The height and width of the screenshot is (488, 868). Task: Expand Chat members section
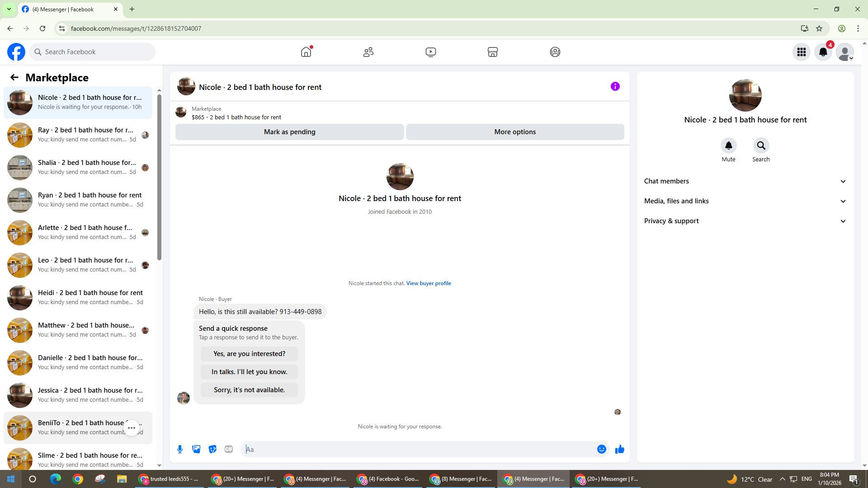click(x=745, y=181)
